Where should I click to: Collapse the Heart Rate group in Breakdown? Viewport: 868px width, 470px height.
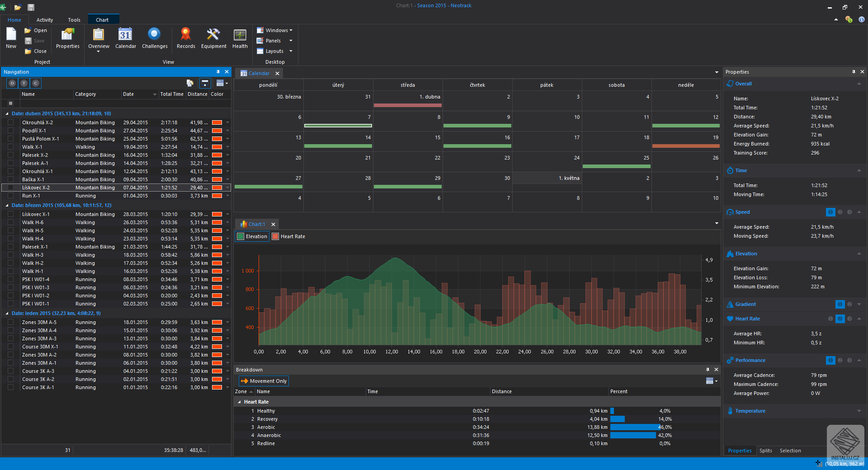tap(239, 402)
